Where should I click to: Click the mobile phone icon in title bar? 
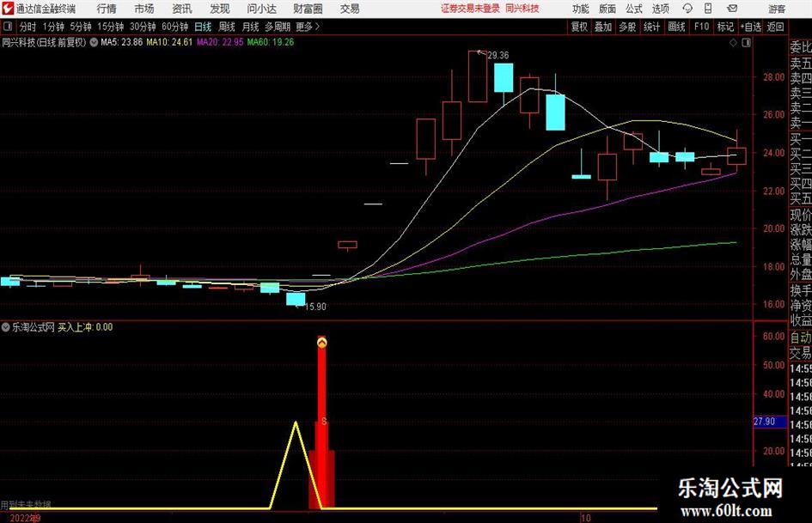pos(708,9)
